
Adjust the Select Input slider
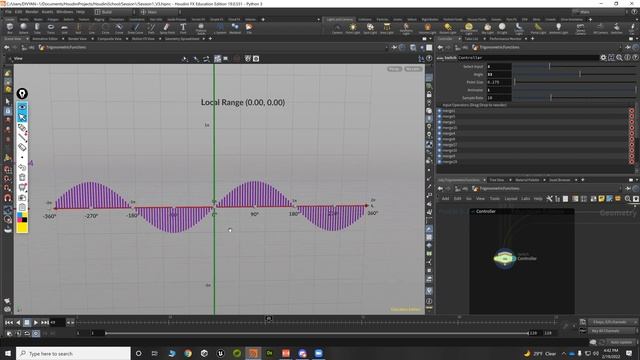click(574, 67)
